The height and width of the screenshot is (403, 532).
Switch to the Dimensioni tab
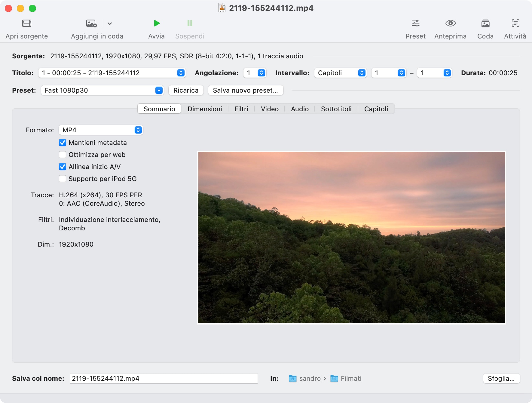[205, 109]
